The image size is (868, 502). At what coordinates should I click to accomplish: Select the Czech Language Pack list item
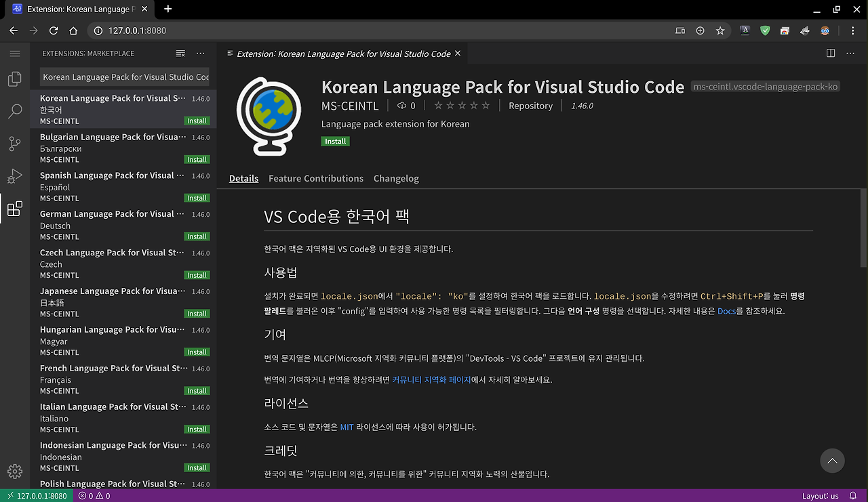pyautogui.click(x=123, y=264)
